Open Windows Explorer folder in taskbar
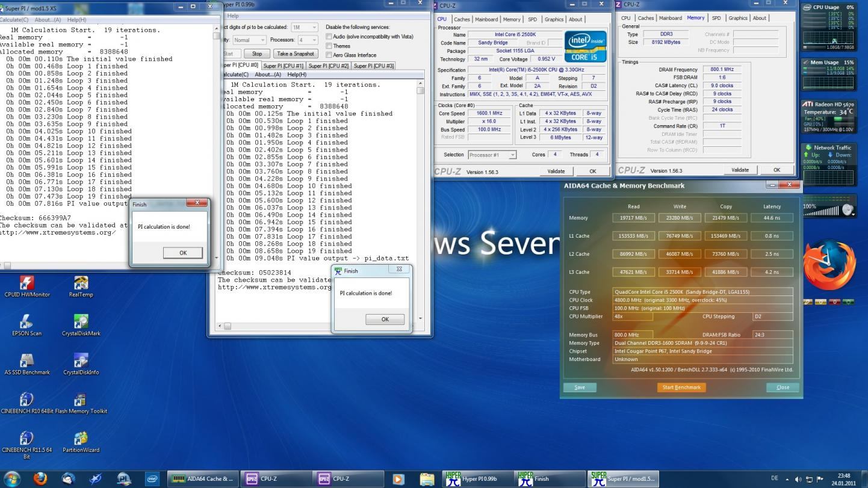This screenshot has height=488, width=868. pyautogui.click(x=426, y=479)
